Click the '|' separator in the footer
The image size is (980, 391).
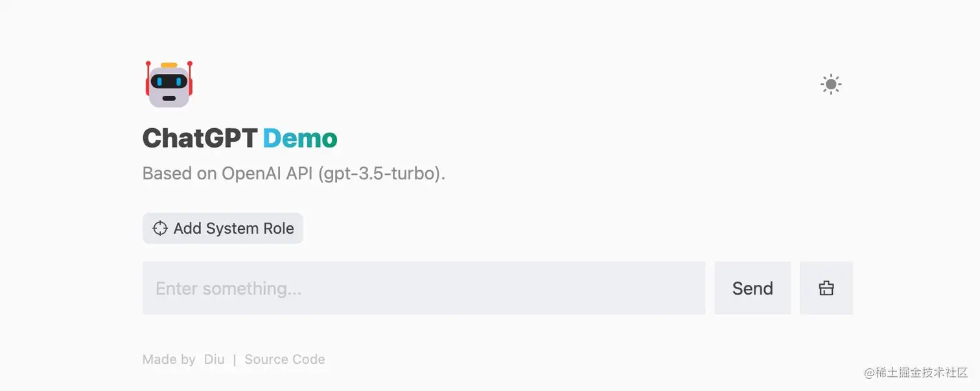pyautogui.click(x=235, y=359)
